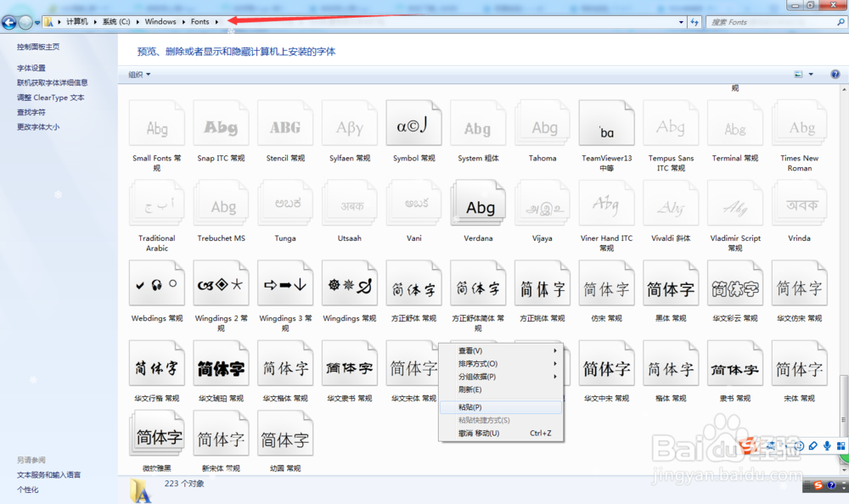This screenshot has width=849, height=504.
Task: Select the Vladimir Script font icon
Action: [x=735, y=204]
